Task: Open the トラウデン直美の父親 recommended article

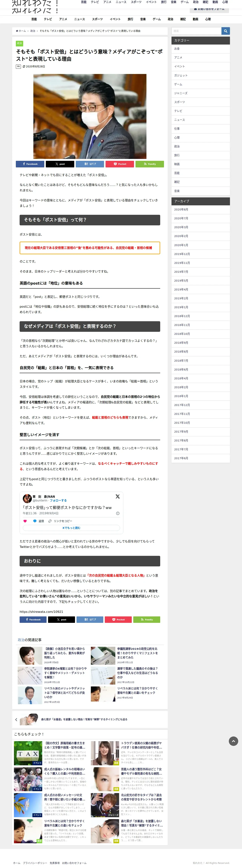Action: [x=128, y=753]
